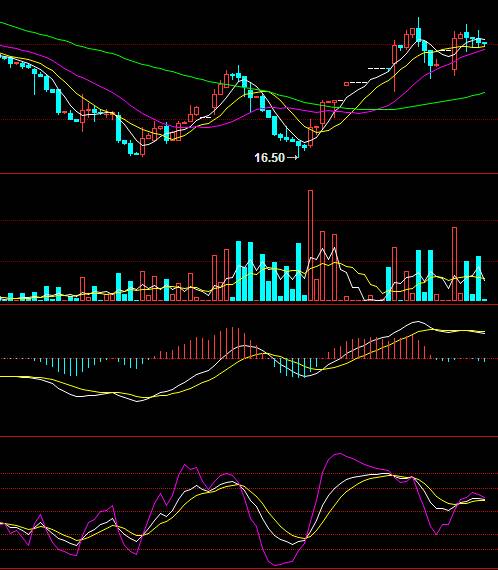Click the candlestick with the highest upper wick
498x570 pixels.
(419, 31)
